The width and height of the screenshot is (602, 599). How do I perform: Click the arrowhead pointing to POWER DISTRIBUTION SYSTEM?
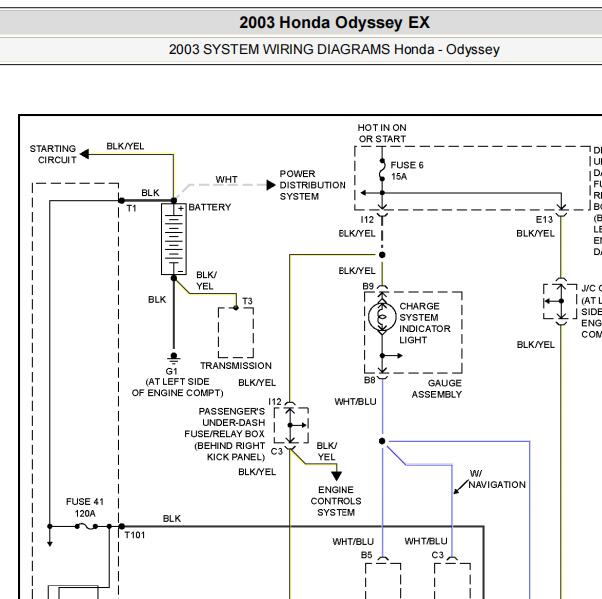click(x=271, y=185)
